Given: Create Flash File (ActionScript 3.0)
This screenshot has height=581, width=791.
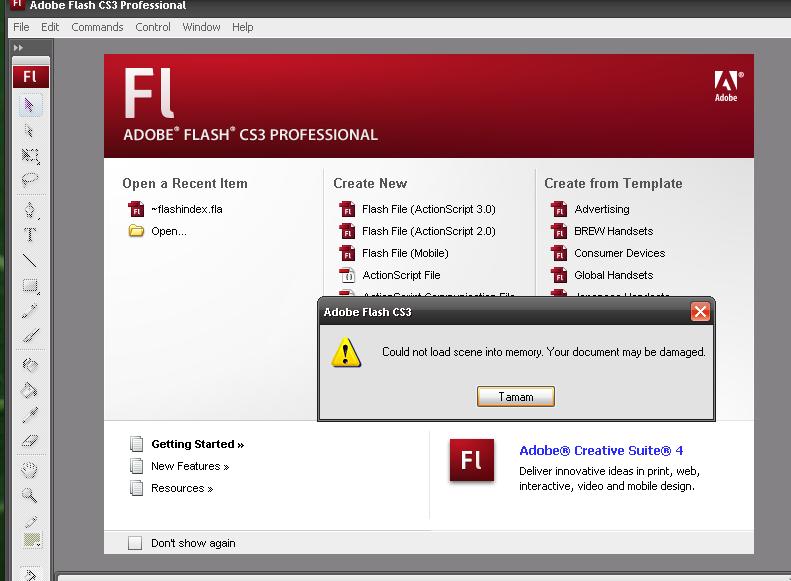Looking at the screenshot, I should (429, 209).
